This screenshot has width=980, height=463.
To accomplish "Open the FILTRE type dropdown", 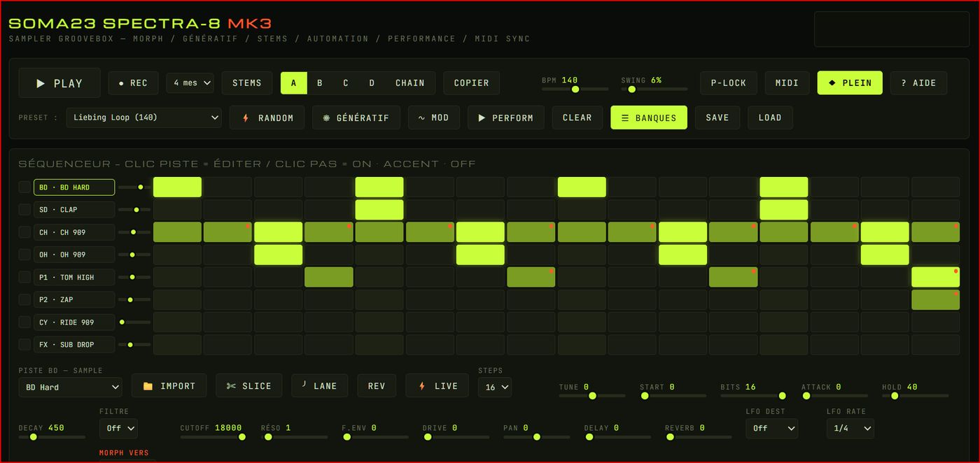I will [118, 428].
